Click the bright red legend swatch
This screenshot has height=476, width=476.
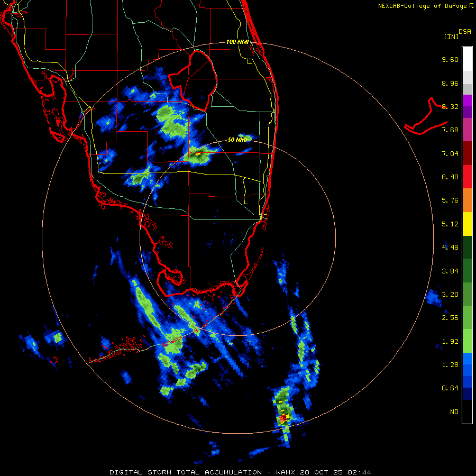(467, 177)
